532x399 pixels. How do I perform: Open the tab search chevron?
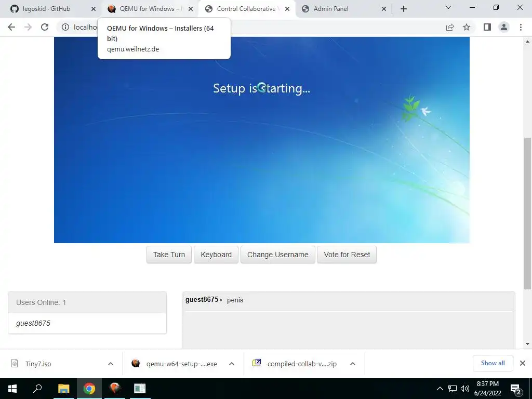(x=448, y=7)
